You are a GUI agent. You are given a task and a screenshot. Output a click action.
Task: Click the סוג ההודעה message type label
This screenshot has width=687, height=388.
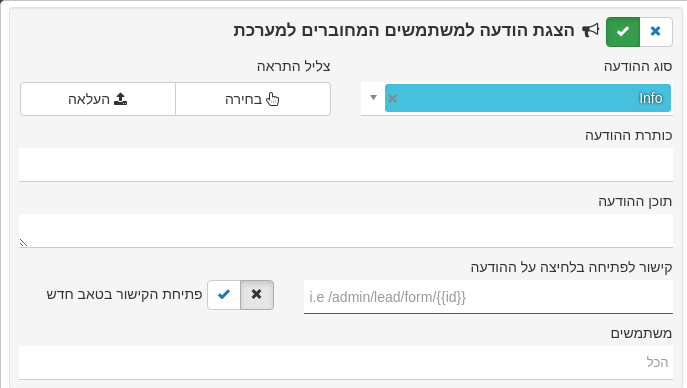tap(638, 67)
